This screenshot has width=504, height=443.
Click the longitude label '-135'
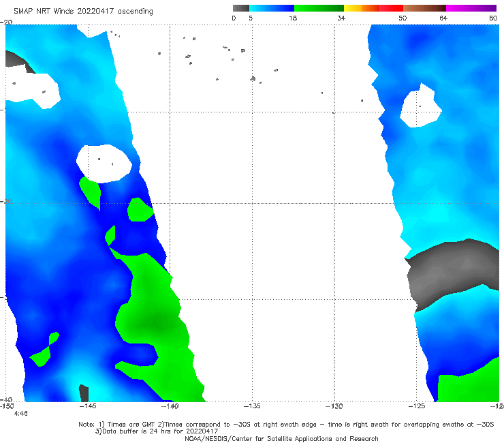pos(252,406)
